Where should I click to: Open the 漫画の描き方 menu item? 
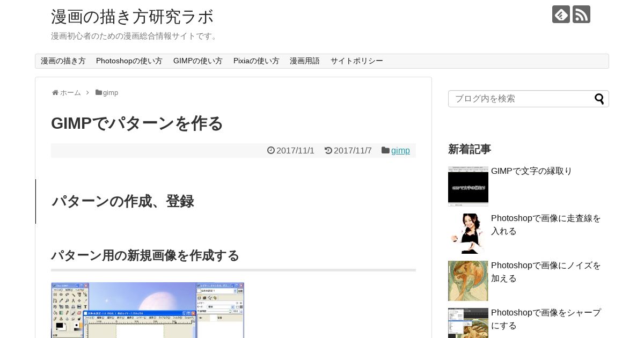click(x=63, y=61)
